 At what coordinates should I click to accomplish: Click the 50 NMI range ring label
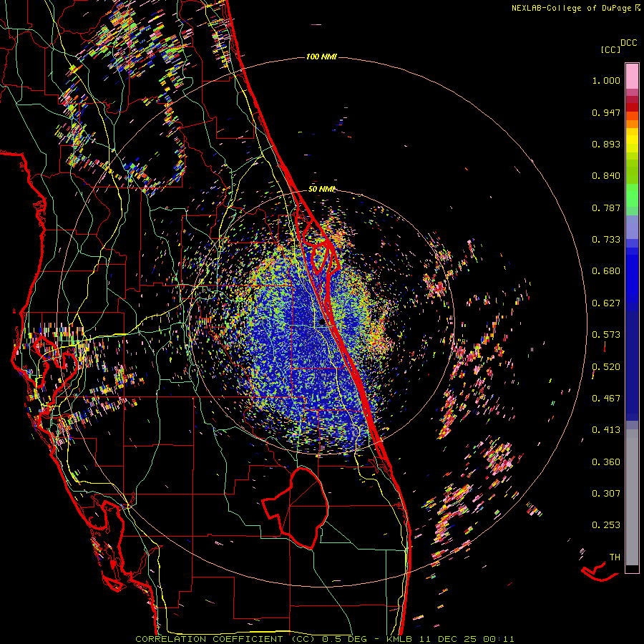click(x=321, y=190)
